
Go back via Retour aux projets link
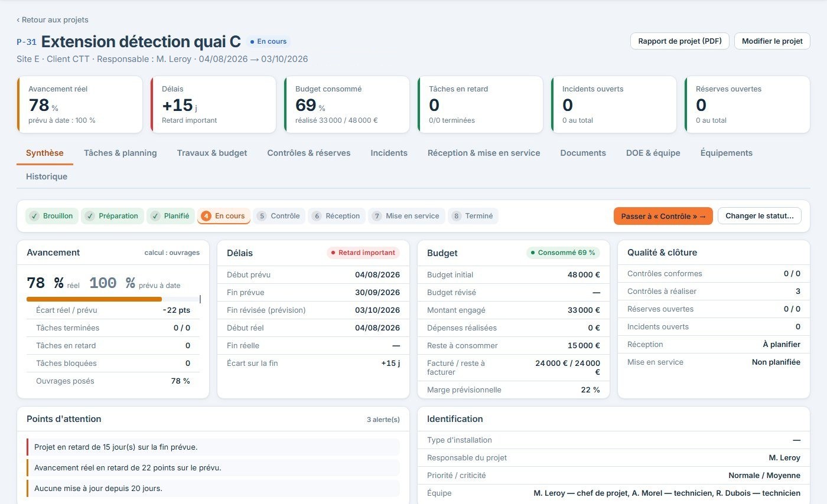[53, 19]
